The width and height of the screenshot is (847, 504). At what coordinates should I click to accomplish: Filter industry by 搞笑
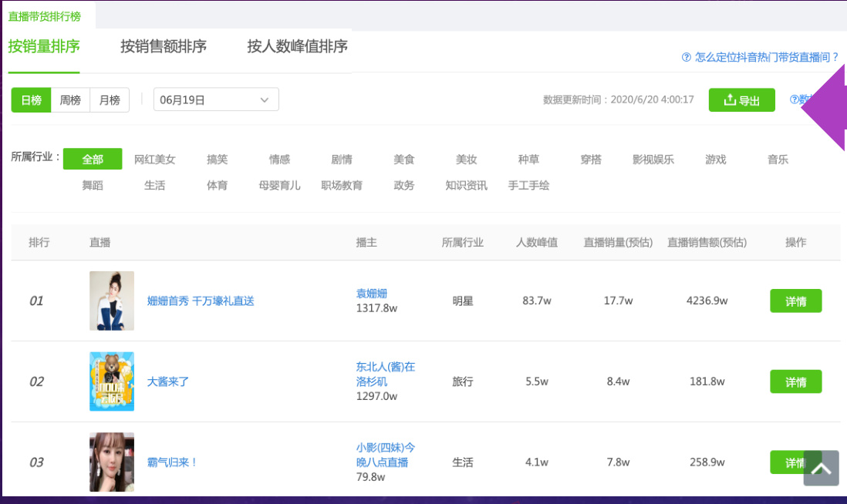tap(218, 160)
